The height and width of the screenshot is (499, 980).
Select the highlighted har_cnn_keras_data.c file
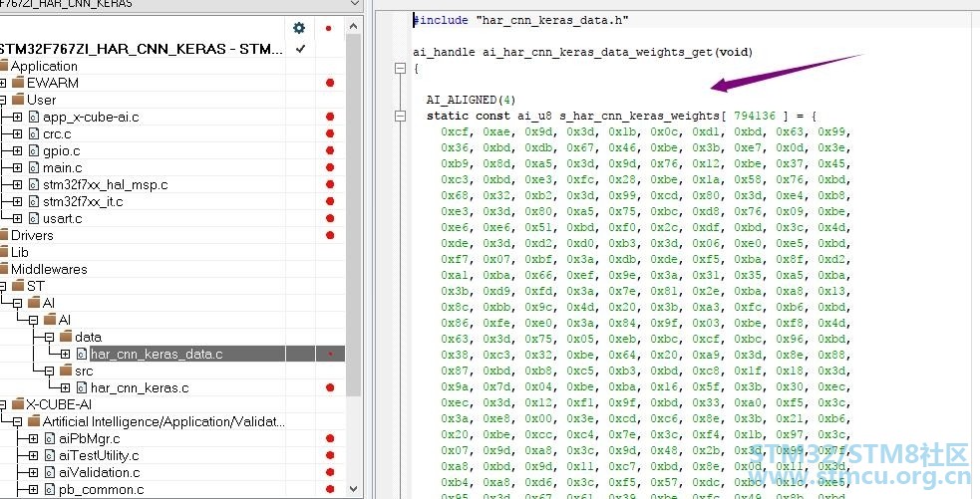pos(157,355)
